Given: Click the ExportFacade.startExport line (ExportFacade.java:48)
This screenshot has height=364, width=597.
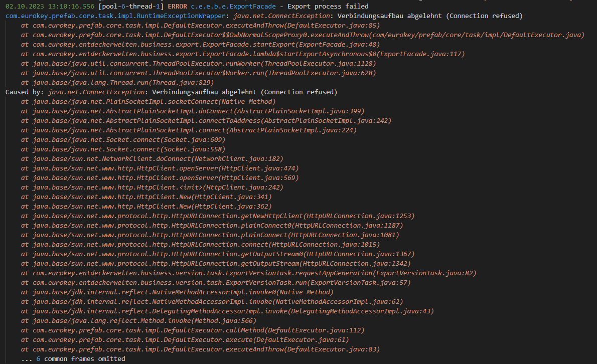Looking at the screenshot, I should [x=200, y=45].
